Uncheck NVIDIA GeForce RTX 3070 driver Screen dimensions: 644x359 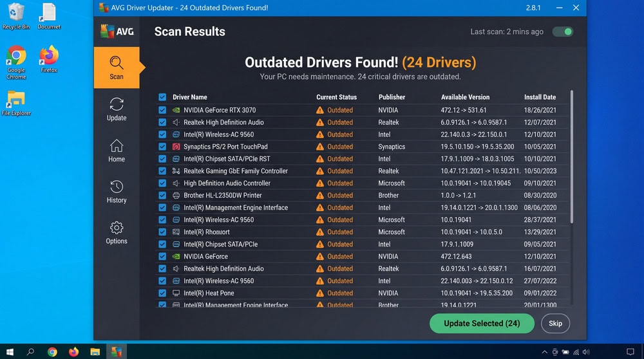point(162,110)
